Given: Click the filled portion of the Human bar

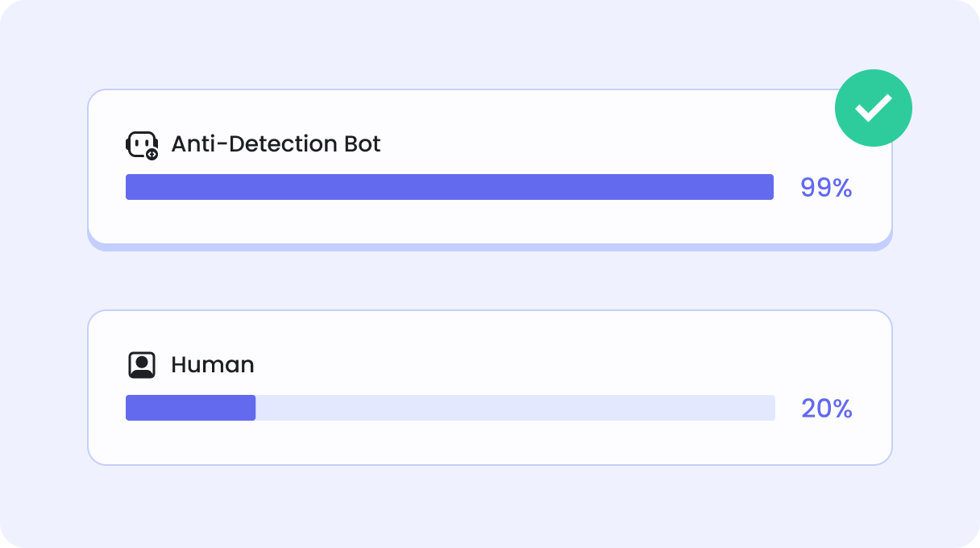Looking at the screenshot, I should coord(190,408).
